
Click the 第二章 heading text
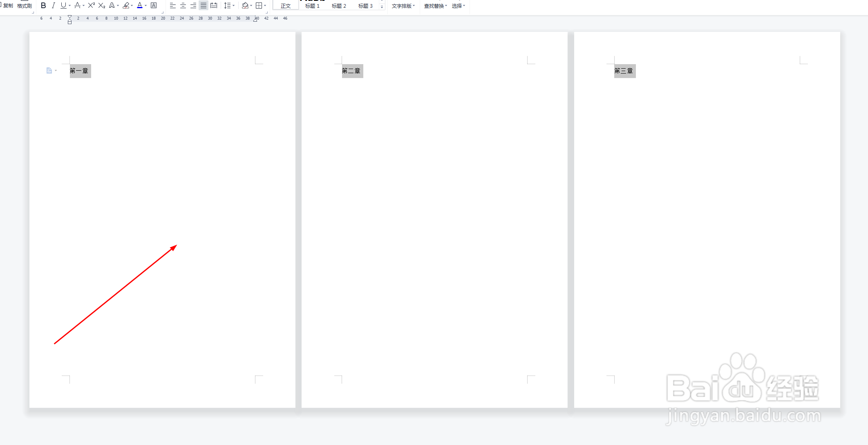point(351,71)
